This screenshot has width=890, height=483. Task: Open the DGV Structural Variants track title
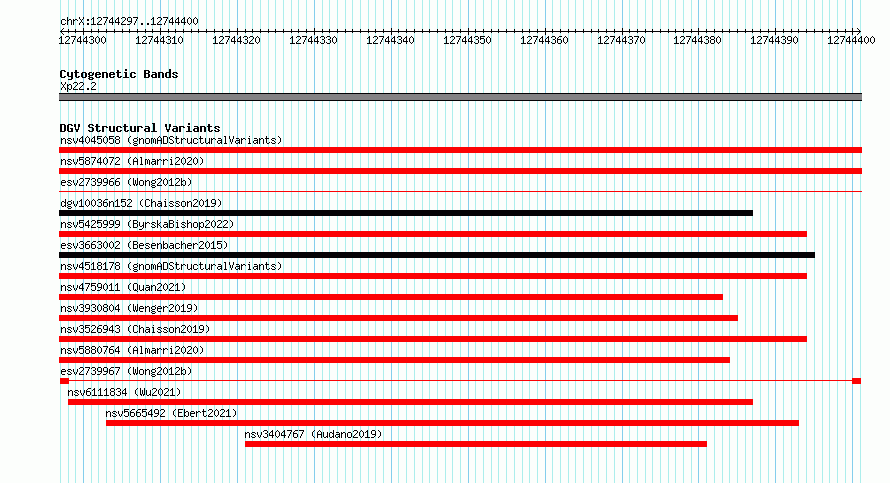pyautogui.click(x=140, y=128)
